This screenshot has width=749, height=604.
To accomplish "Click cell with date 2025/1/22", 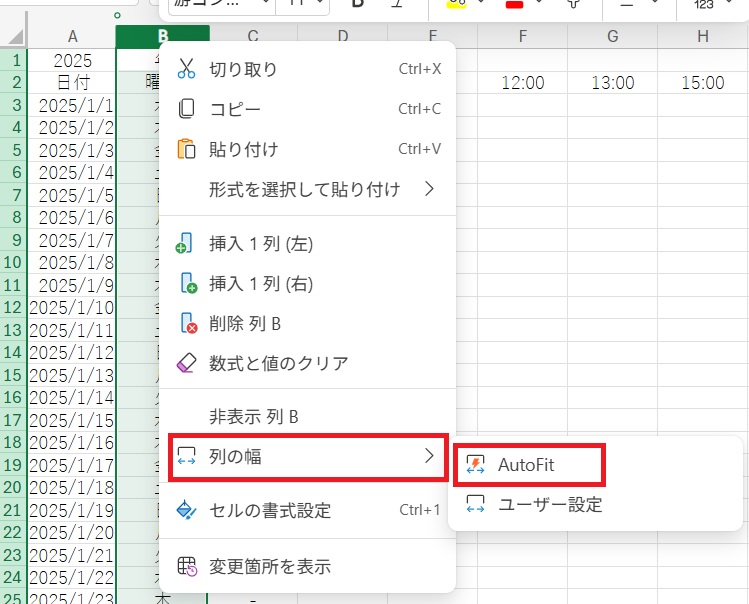I will coord(72,577).
